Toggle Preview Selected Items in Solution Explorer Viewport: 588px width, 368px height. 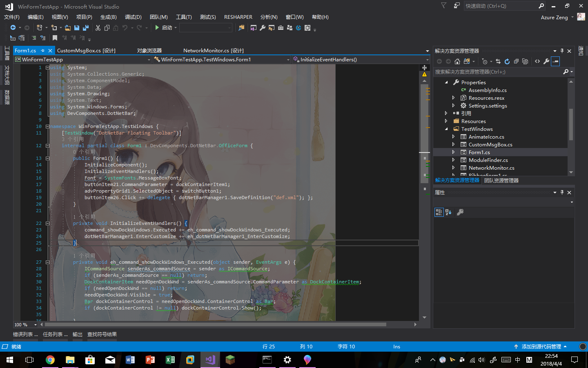coord(555,61)
